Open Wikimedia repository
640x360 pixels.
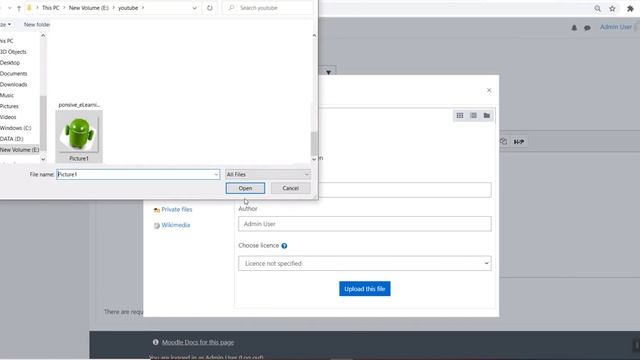[176, 225]
